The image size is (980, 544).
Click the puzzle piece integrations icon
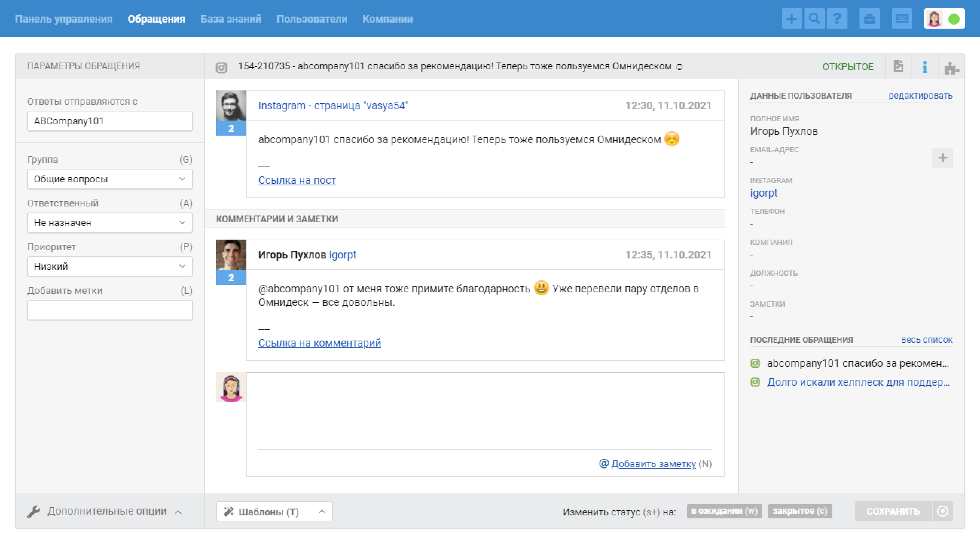pos(951,68)
